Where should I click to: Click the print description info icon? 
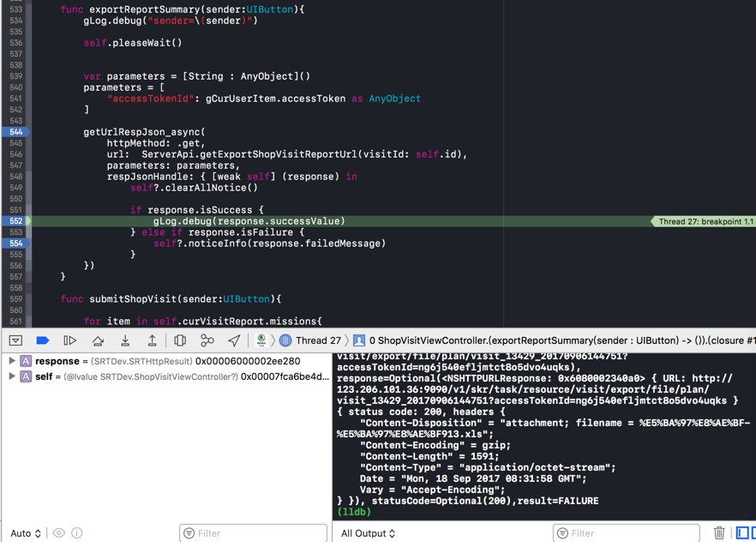76,533
